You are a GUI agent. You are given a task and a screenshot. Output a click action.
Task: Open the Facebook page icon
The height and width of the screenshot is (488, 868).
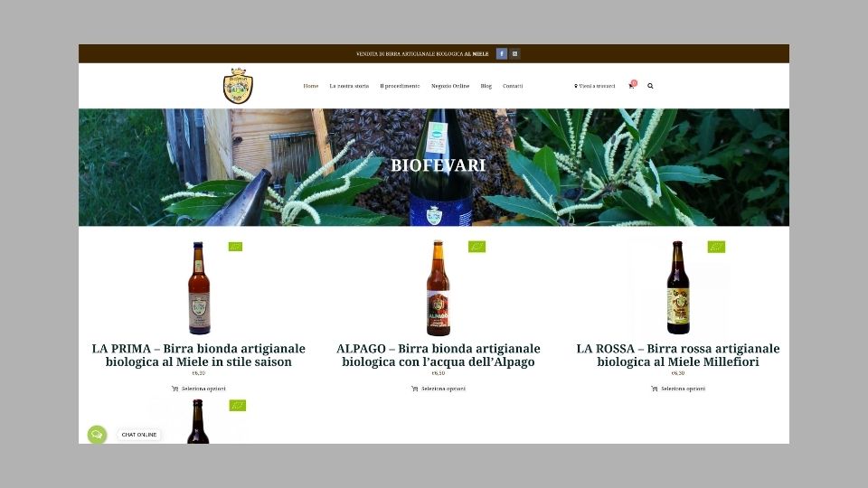click(x=502, y=53)
